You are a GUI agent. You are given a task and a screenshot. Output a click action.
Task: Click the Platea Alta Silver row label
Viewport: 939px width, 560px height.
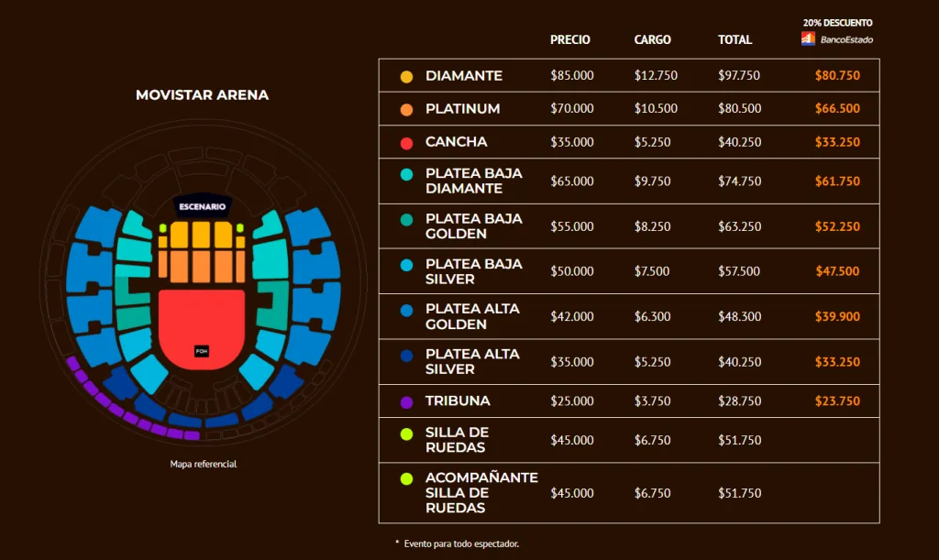(x=472, y=361)
